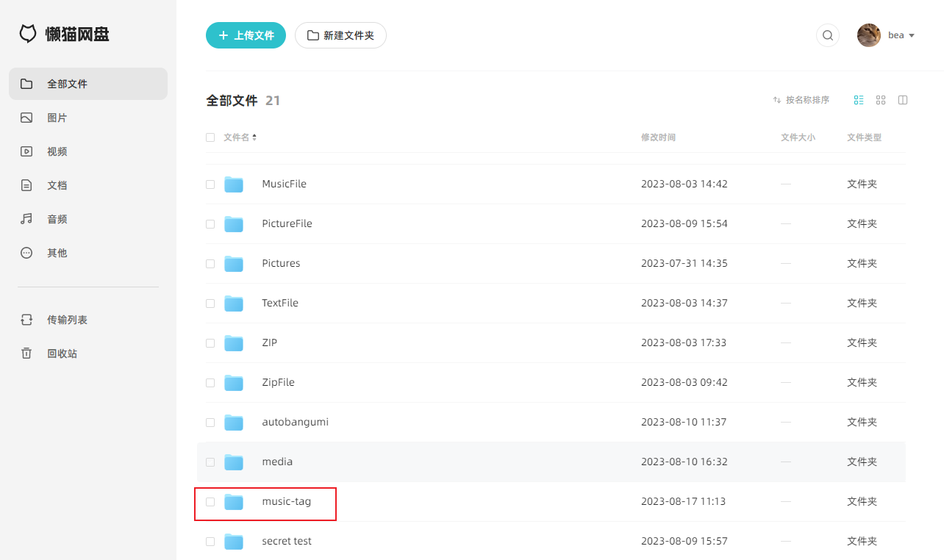
Task: Click the 全部文件 21 heading
Action: coord(243,101)
